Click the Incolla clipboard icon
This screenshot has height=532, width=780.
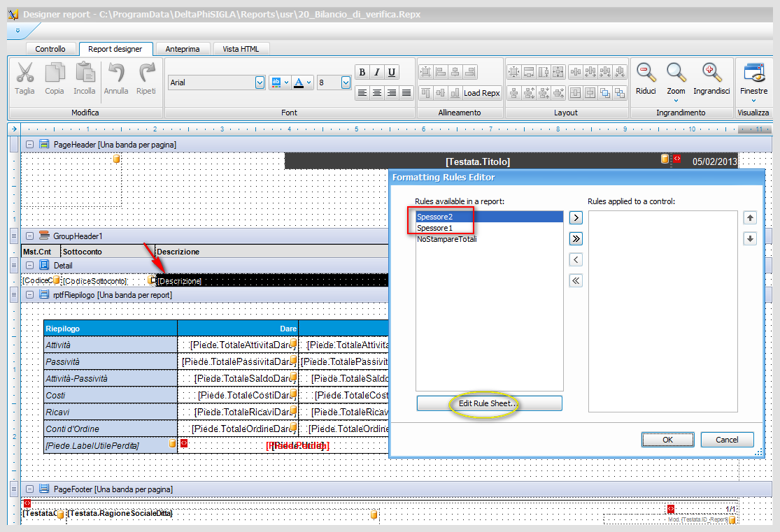(x=85, y=73)
